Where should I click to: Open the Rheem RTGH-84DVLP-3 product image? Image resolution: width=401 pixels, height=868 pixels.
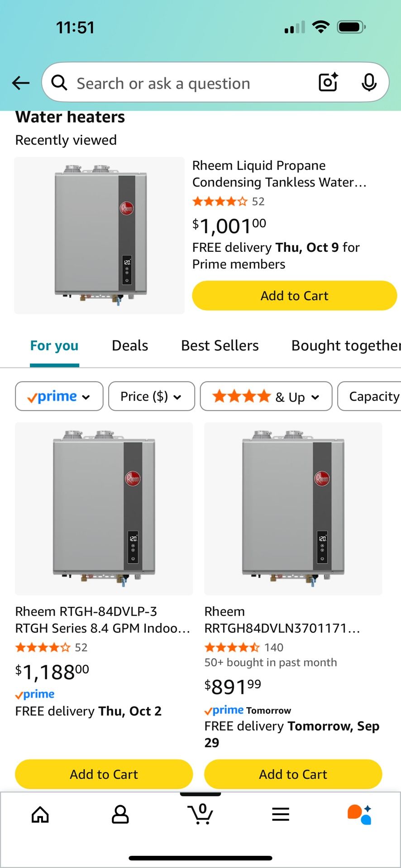pyautogui.click(x=104, y=509)
